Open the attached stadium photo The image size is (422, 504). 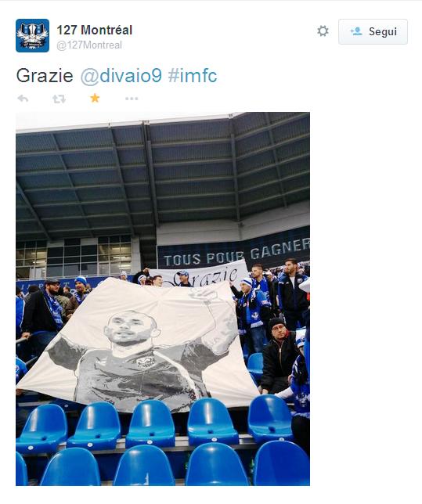point(163,299)
